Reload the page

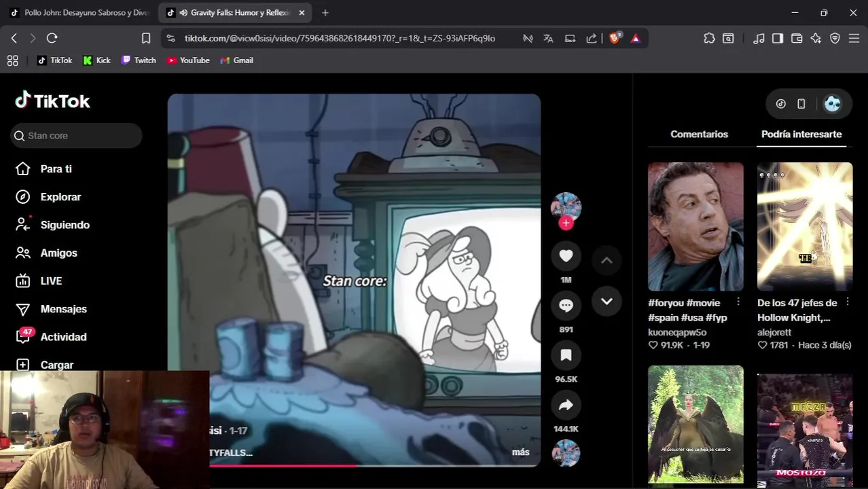(x=52, y=39)
